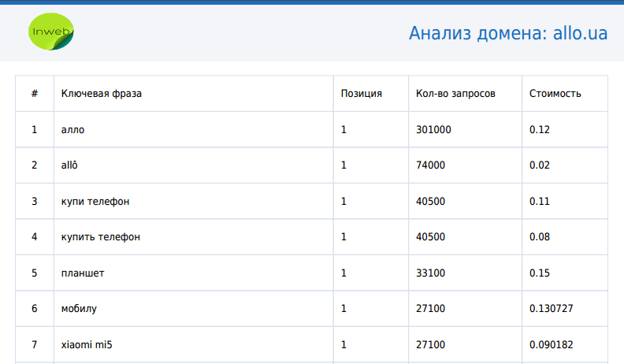Click the keyword 'мобилу'

click(x=79, y=309)
